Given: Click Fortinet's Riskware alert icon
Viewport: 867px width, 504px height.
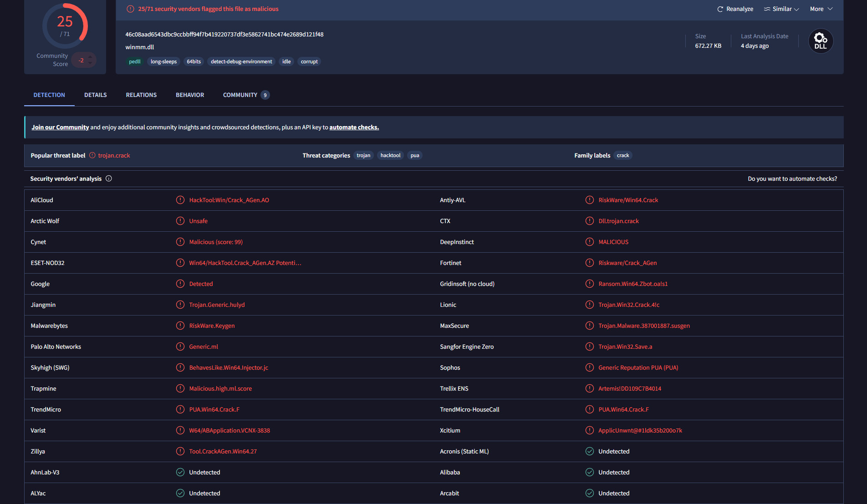Looking at the screenshot, I should point(590,263).
